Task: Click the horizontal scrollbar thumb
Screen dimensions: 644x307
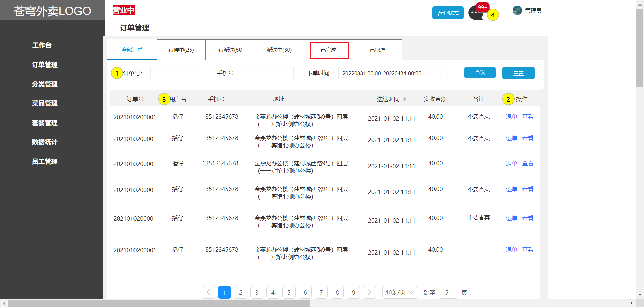Action: [159, 303]
